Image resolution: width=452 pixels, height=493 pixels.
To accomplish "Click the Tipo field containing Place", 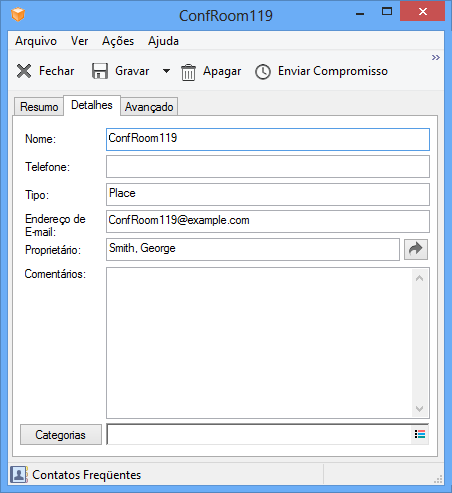I will click(268, 194).
